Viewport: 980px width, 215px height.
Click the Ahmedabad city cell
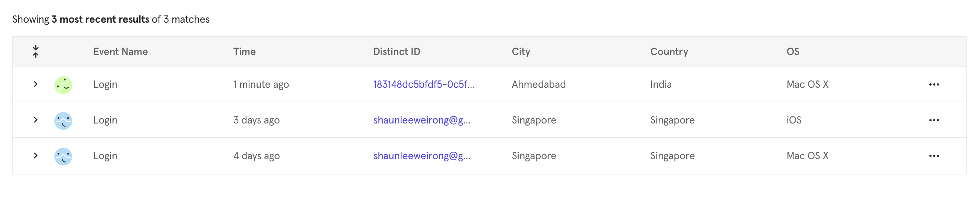(x=538, y=84)
